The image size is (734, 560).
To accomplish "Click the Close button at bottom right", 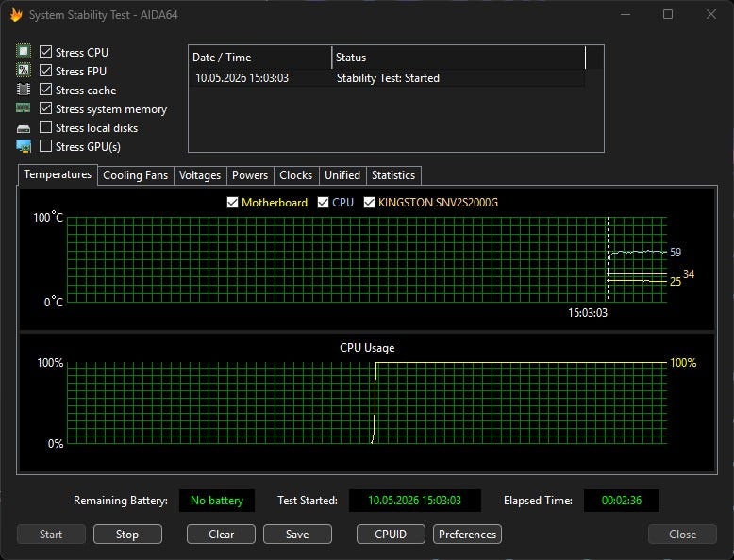I will click(682, 535).
